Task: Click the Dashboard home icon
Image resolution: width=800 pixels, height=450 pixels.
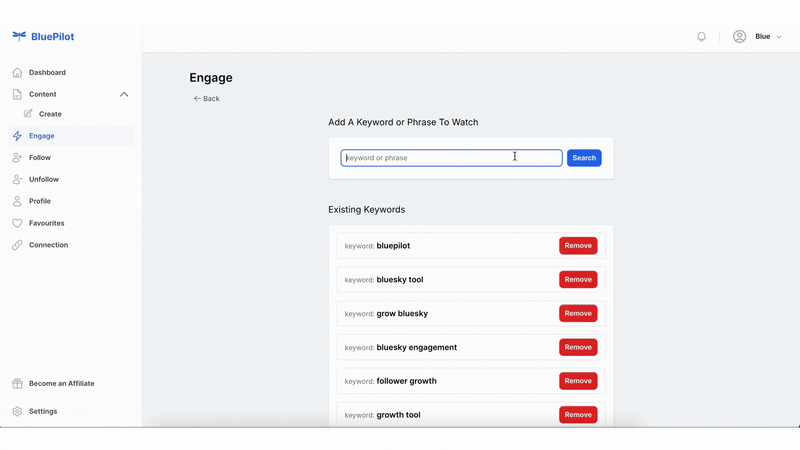Action: [17, 72]
